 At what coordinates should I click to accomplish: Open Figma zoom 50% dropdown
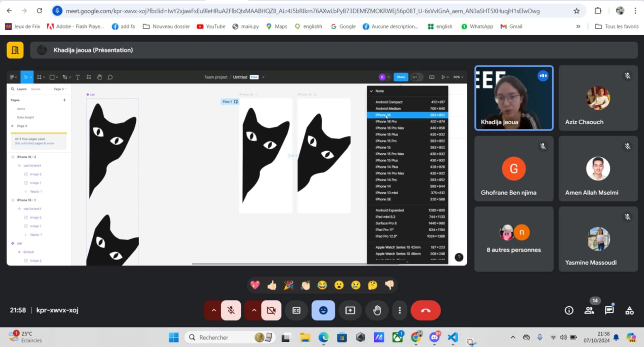458,77
